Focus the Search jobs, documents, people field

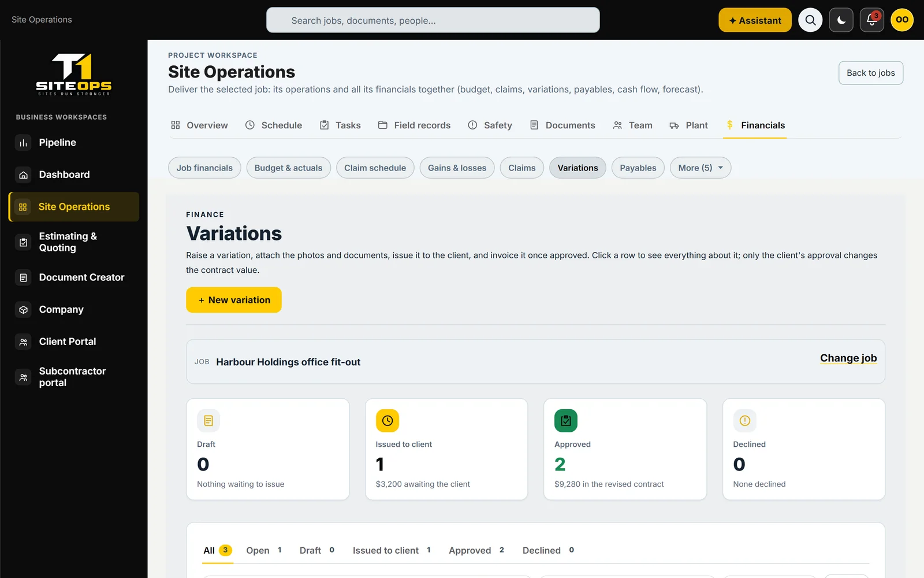click(433, 20)
